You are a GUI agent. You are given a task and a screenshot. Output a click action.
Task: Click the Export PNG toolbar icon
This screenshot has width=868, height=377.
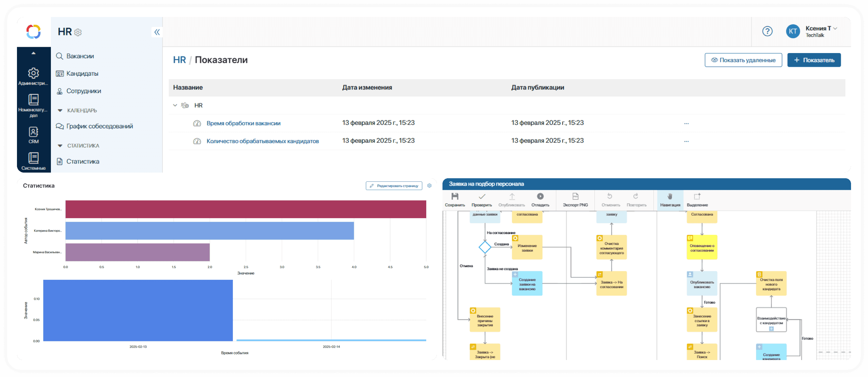[x=575, y=197]
